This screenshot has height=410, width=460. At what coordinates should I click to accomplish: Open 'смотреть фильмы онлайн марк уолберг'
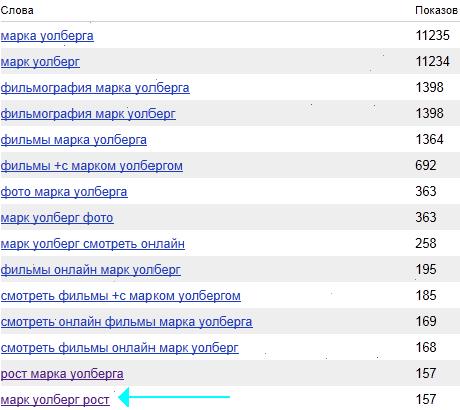[x=120, y=348]
